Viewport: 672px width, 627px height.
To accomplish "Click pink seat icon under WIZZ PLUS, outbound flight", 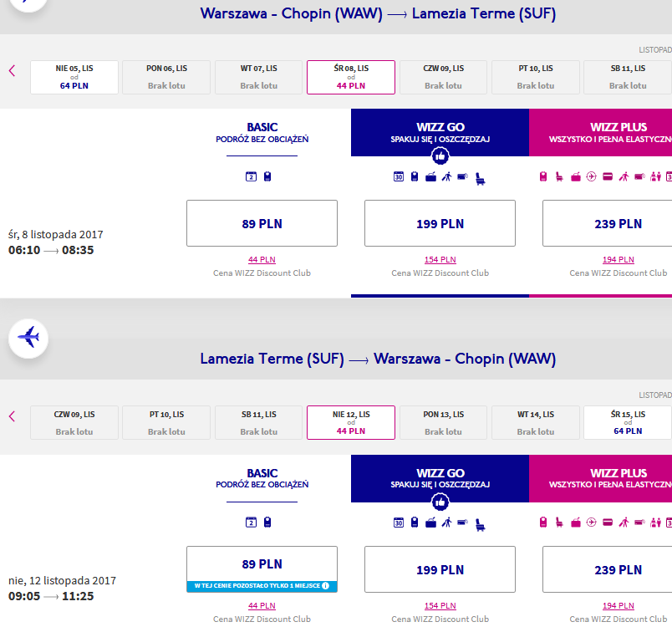I will tap(559, 176).
